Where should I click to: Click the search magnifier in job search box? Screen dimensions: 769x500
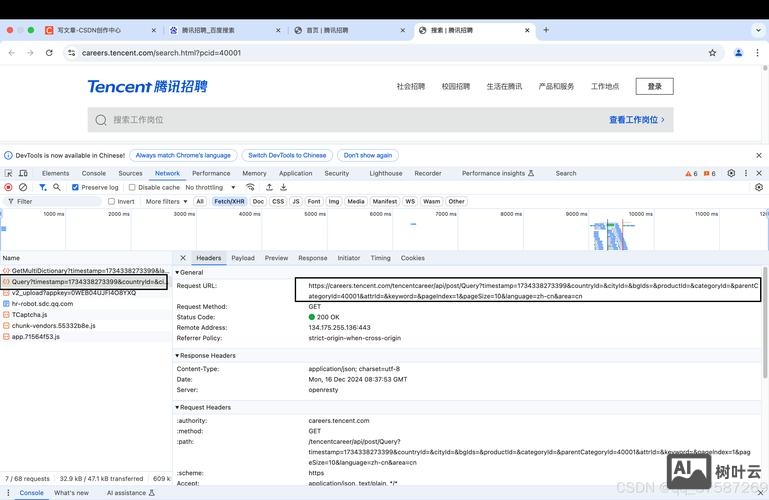(101, 120)
